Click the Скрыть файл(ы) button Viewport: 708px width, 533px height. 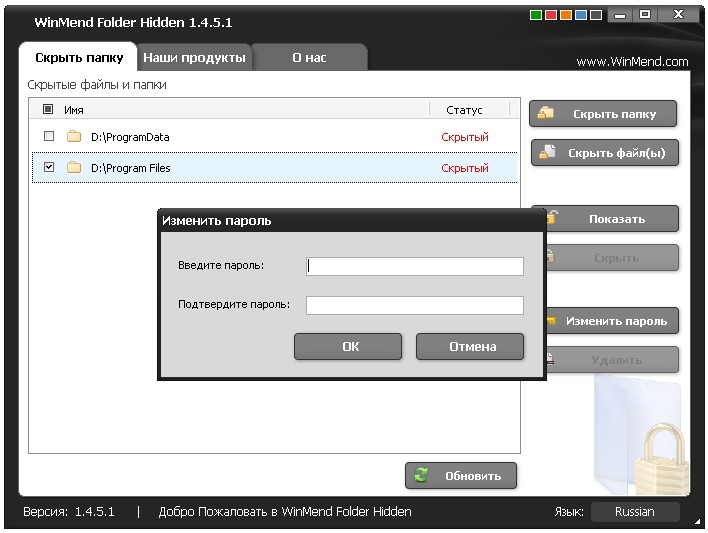605,153
